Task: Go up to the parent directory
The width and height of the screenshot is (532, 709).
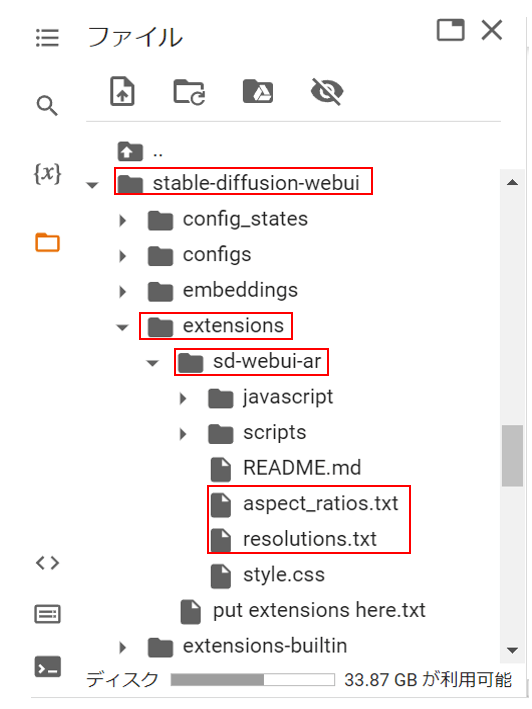Action: click(140, 151)
